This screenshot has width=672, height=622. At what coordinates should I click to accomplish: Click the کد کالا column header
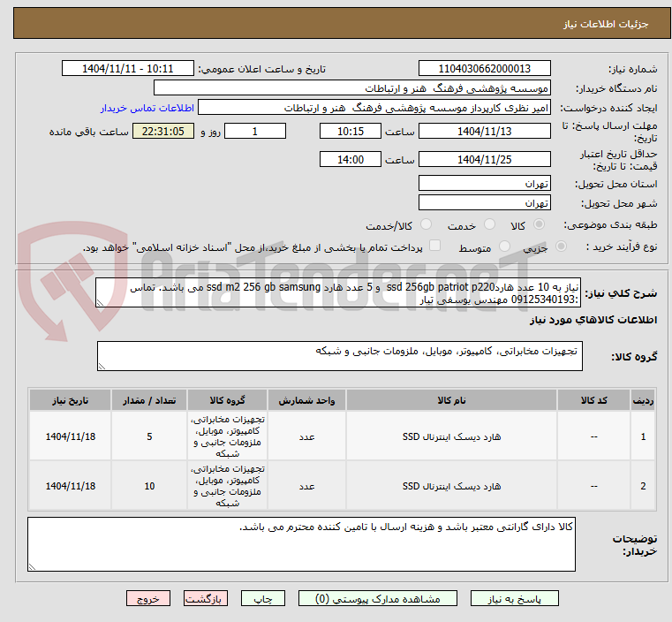[x=593, y=400]
